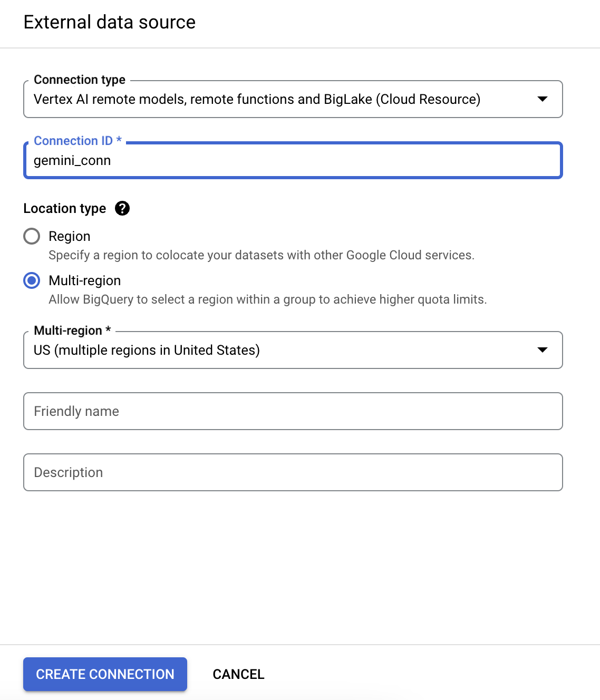Focus the Connection ID field containing gemini_conn
This screenshot has height=700, width=600.
tap(293, 161)
